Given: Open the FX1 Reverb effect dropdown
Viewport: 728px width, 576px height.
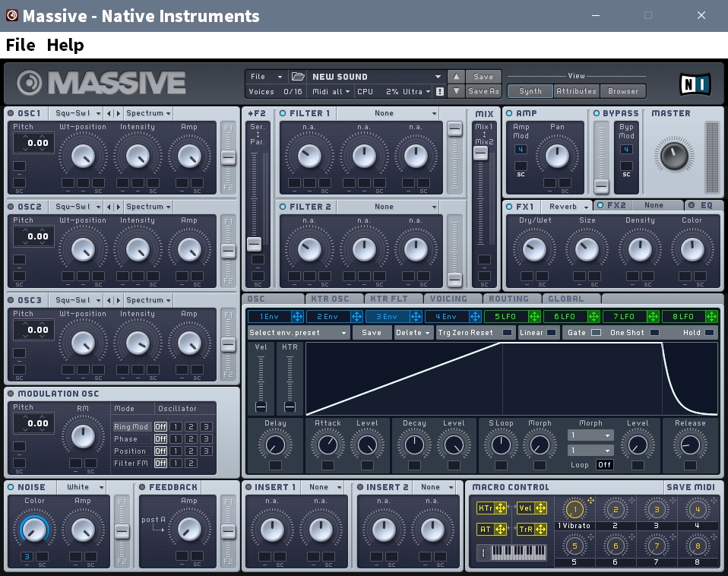Looking at the screenshot, I should tap(568, 207).
